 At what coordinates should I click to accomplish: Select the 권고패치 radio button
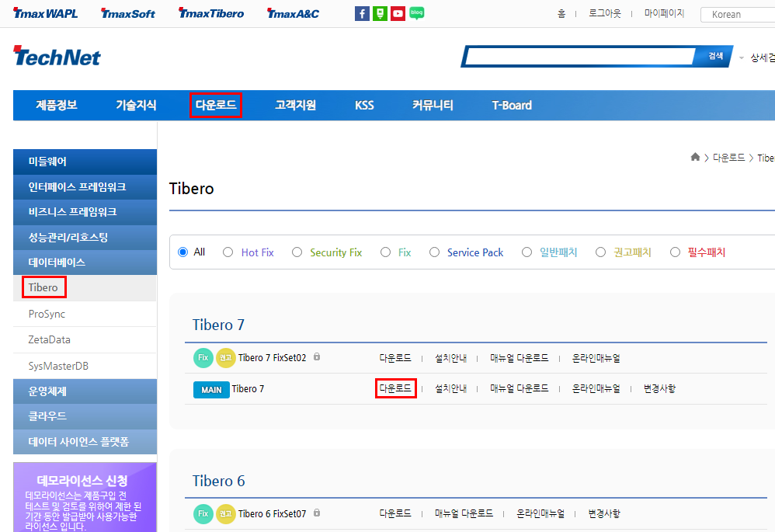click(x=600, y=252)
